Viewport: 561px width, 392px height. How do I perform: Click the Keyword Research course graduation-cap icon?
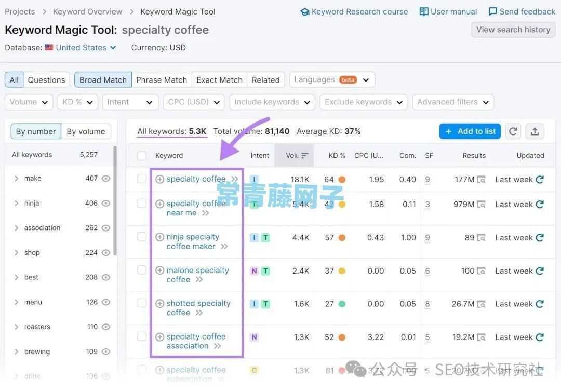305,12
